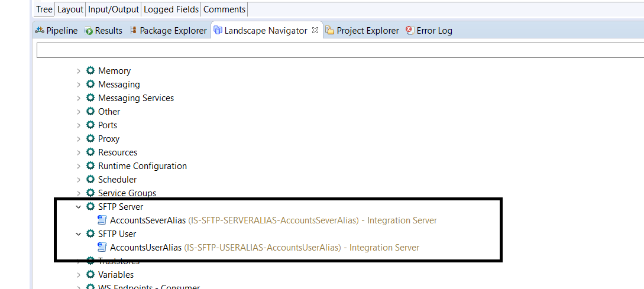644x289 pixels.
Task: Click the Scheduler gear icon
Action: tap(90, 179)
